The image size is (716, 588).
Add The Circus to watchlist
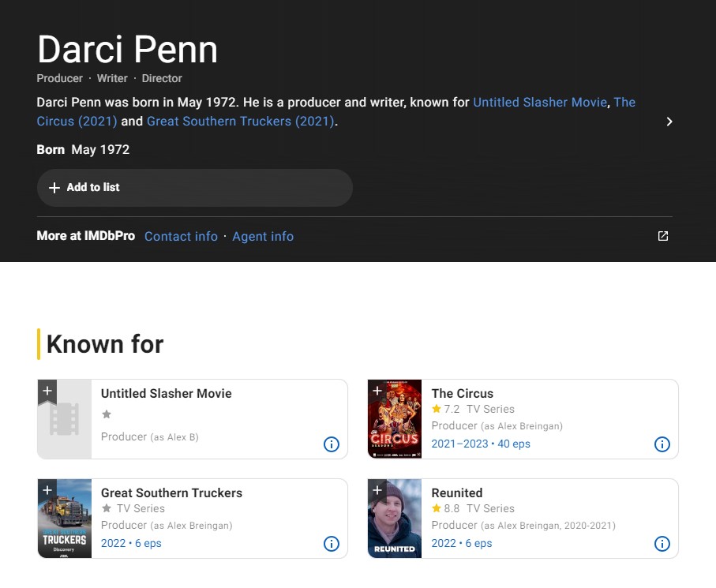(377, 391)
